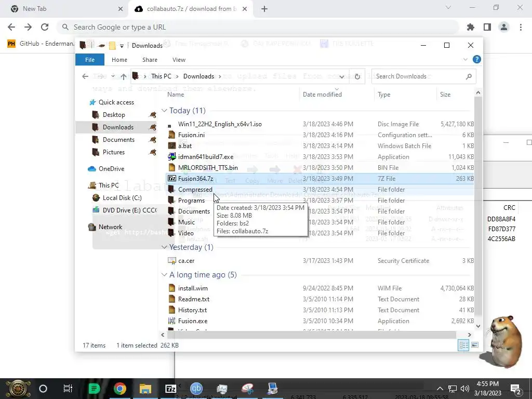Collapse the Yesterday (1) group
Viewport: 532px width, 399px height.
(165, 247)
